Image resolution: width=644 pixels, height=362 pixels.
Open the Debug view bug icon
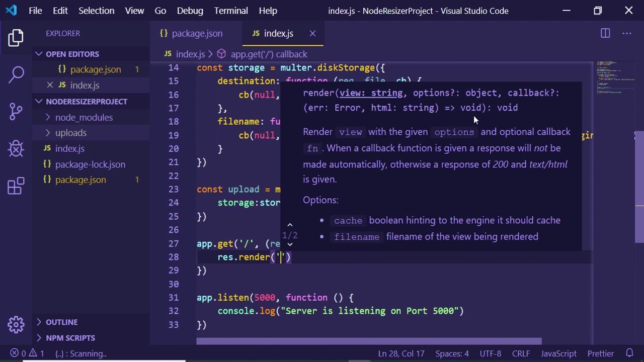tap(16, 148)
